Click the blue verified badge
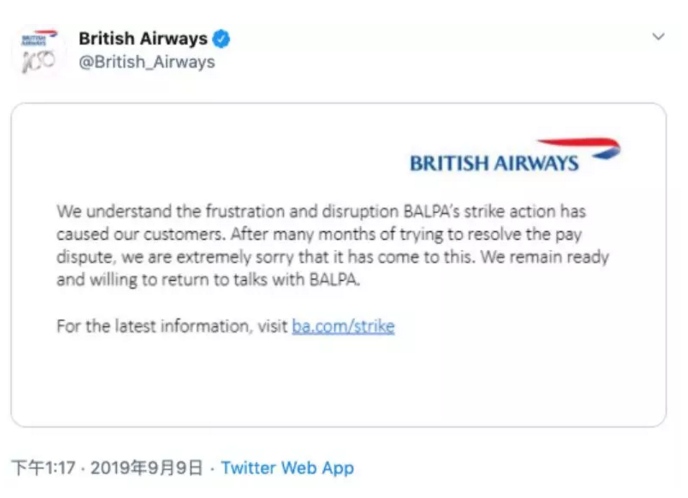The width and height of the screenshot is (688, 498). tap(222, 39)
